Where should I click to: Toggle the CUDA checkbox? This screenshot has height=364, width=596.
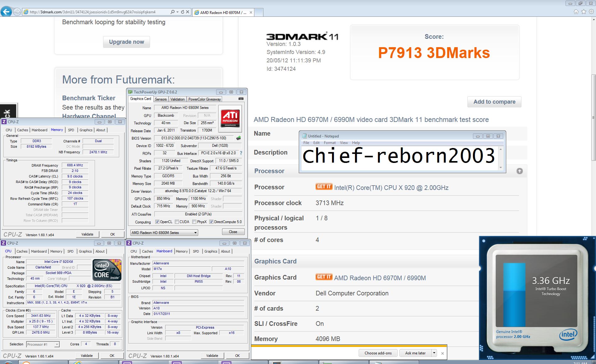click(177, 222)
